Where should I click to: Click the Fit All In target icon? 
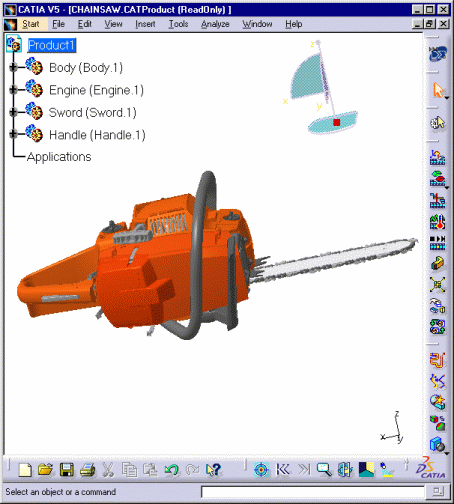261,470
